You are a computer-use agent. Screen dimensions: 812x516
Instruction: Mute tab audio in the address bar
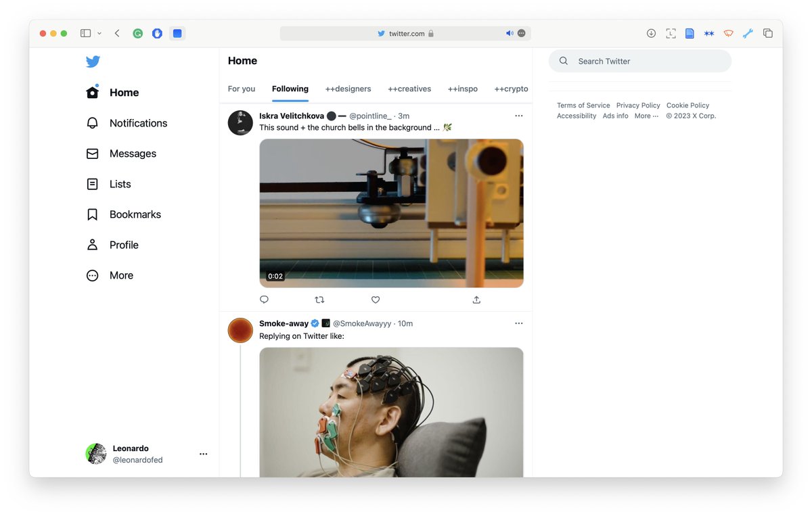point(509,32)
